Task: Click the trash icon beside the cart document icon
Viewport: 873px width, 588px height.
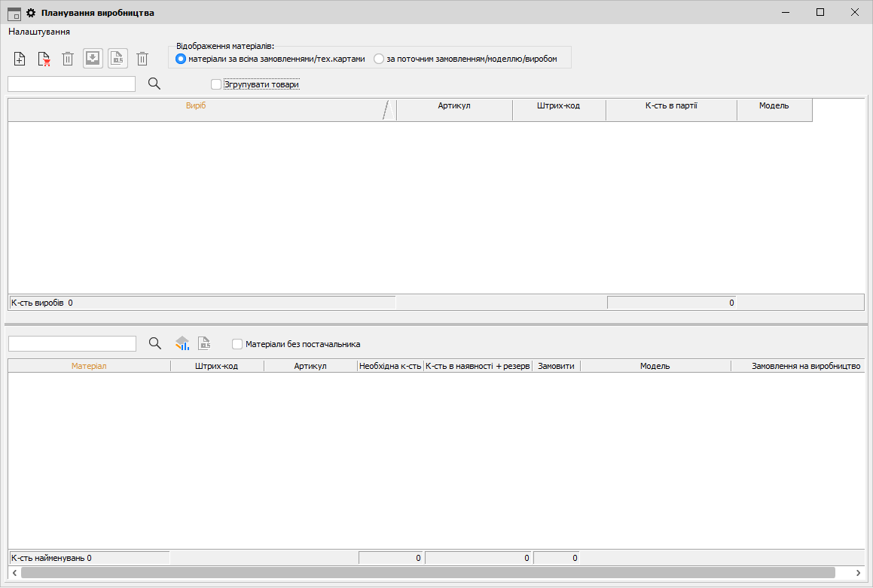Action: coord(68,59)
